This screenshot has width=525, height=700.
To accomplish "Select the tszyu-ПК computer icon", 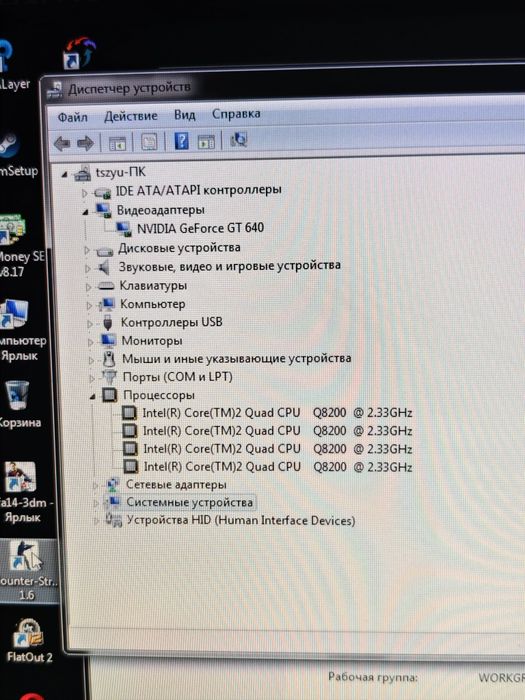I will click(x=83, y=173).
